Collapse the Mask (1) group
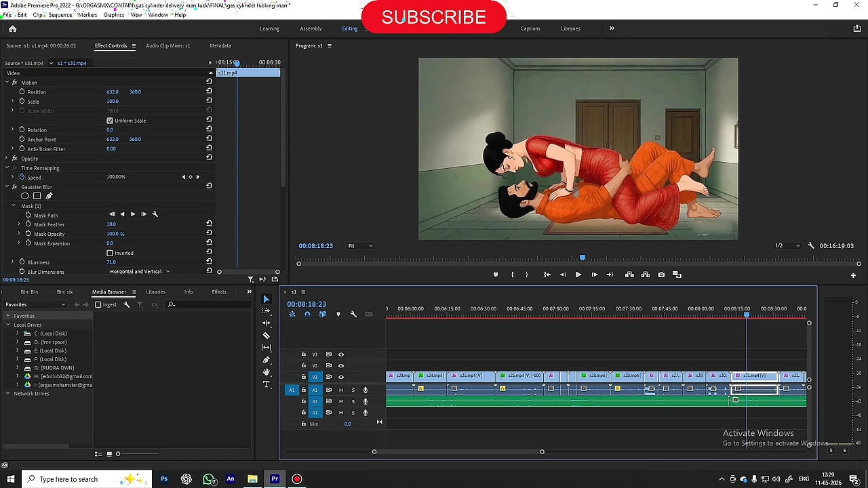868x488 pixels. pos(13,205)
